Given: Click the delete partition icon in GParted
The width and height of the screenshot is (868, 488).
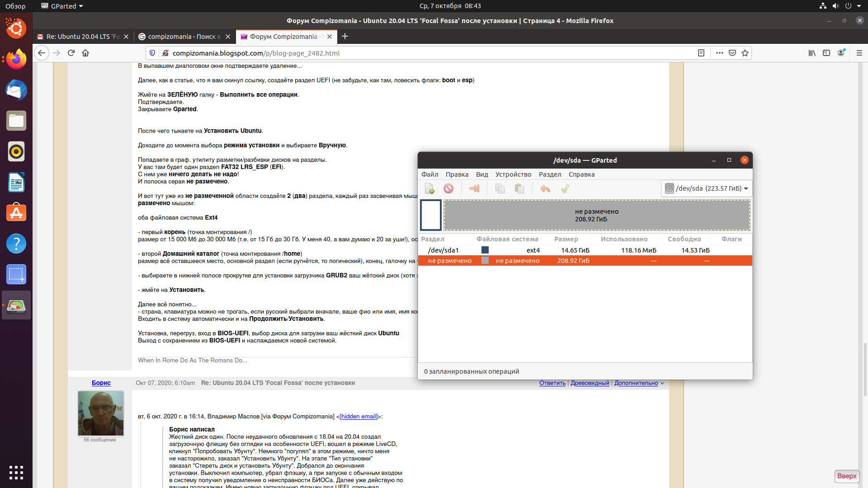Looking at the screenshot, I should click(448, 188).
